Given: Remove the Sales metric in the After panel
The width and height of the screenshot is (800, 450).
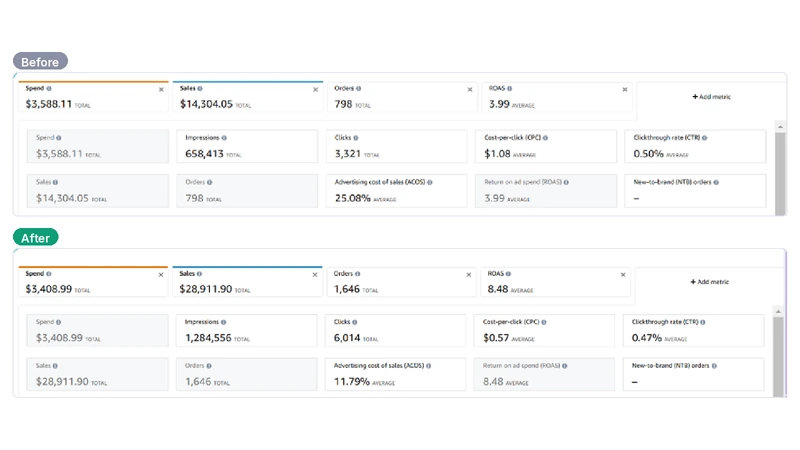Looking at the screenshot, I should pos(315,275).
